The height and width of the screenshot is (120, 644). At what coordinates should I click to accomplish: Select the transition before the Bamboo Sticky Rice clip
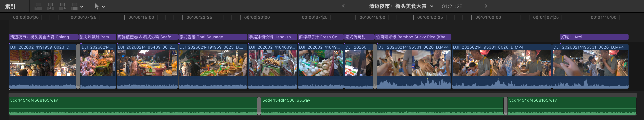374,66
